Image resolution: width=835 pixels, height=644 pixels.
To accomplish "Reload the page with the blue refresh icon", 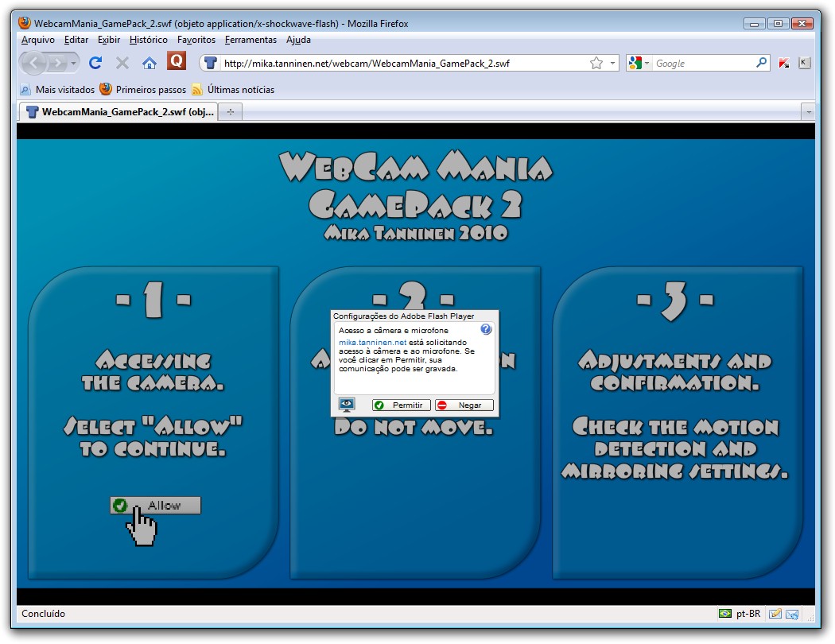I will (95, 64).
